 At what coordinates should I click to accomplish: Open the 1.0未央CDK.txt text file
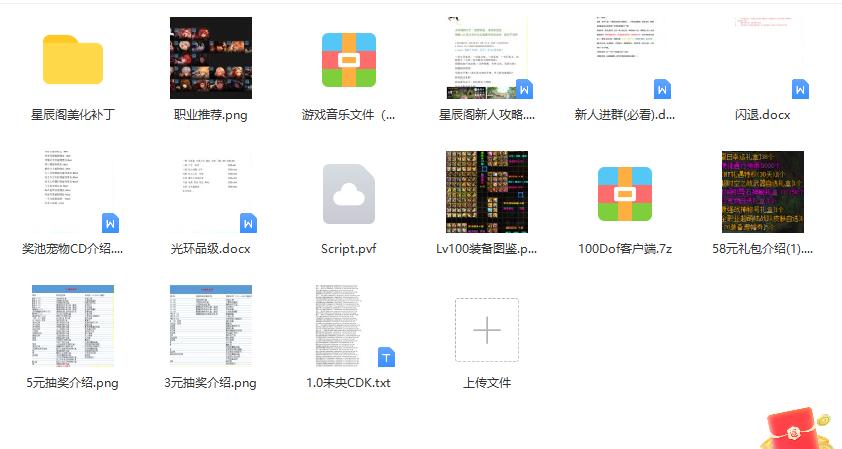click(348, 328)
